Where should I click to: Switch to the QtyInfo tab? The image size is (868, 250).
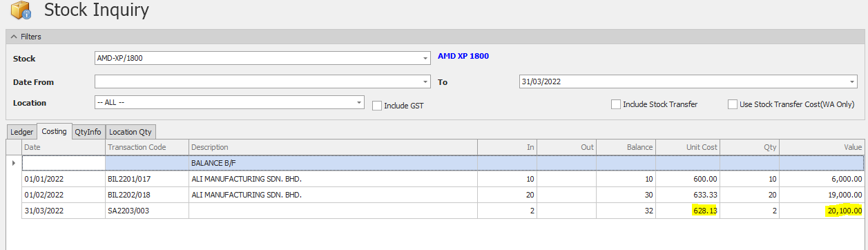tap(88, 131)
